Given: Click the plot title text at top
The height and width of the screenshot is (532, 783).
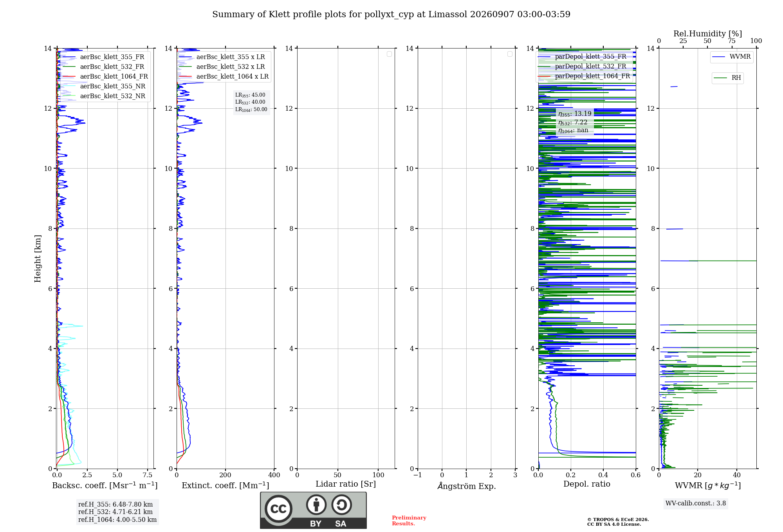Looking at the screenshot, I should 391,14.
